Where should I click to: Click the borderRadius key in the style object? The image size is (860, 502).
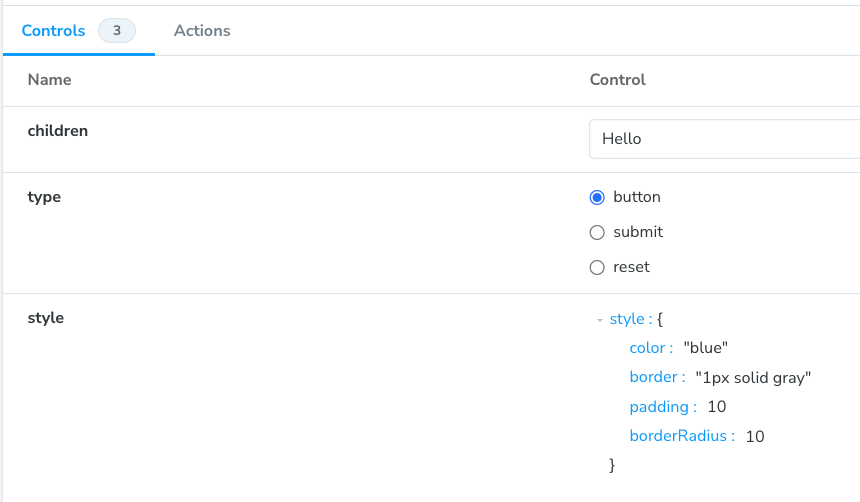(x=680, y=436)
